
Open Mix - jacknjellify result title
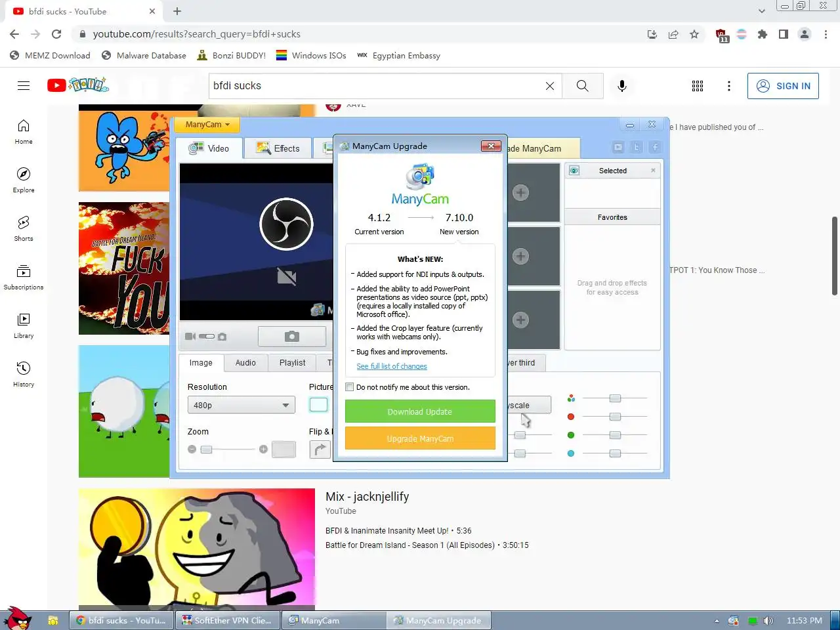coord(367,497)
